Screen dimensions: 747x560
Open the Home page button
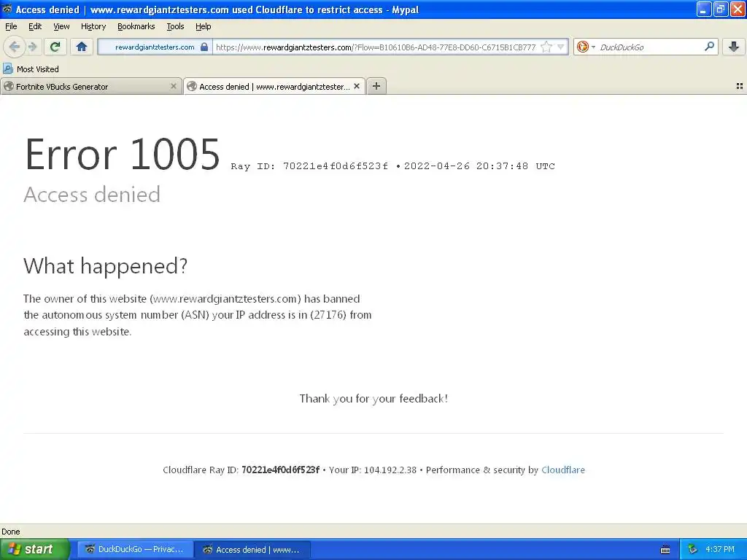[82, 47]
